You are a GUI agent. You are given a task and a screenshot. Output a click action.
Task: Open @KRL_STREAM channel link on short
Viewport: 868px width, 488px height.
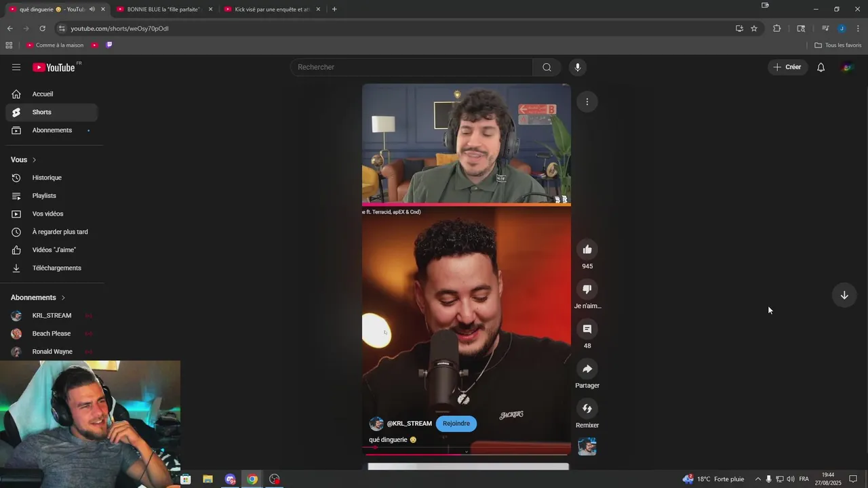pos(409,424)
